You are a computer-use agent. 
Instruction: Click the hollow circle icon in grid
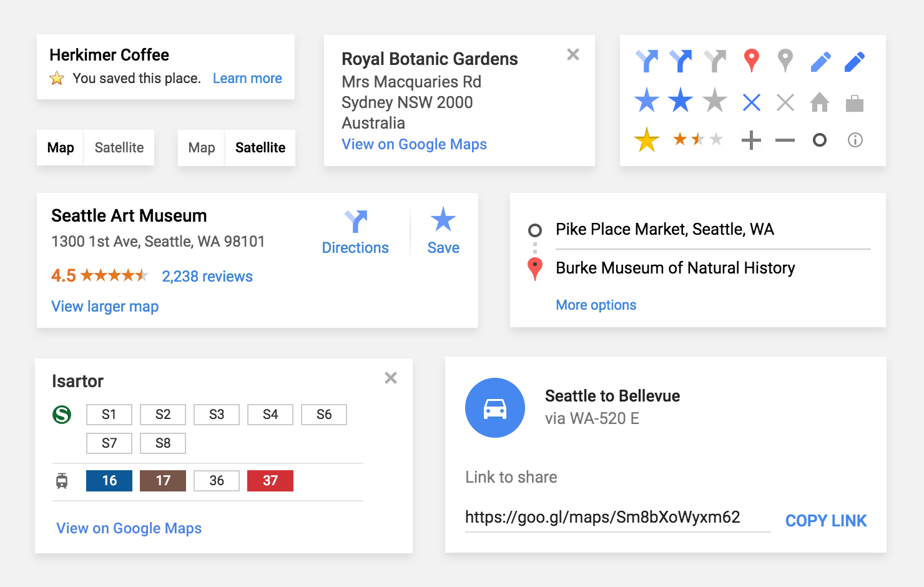(820, 140)
